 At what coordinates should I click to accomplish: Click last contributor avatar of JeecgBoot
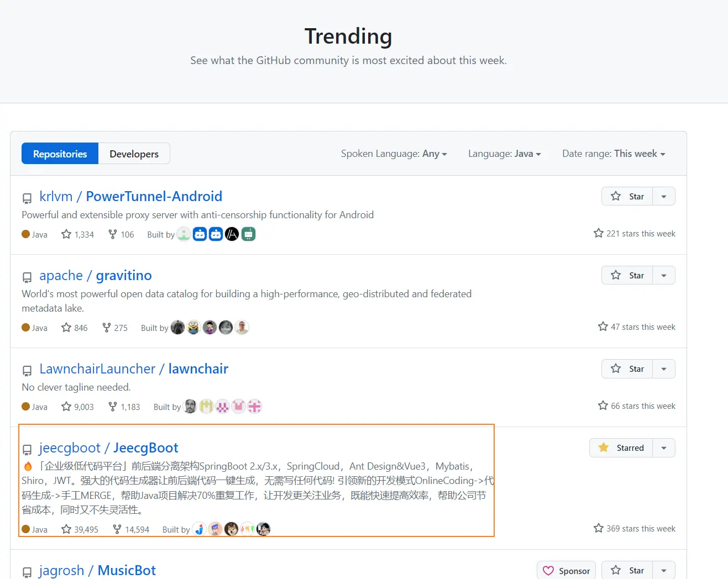click(x=263, y=529)
